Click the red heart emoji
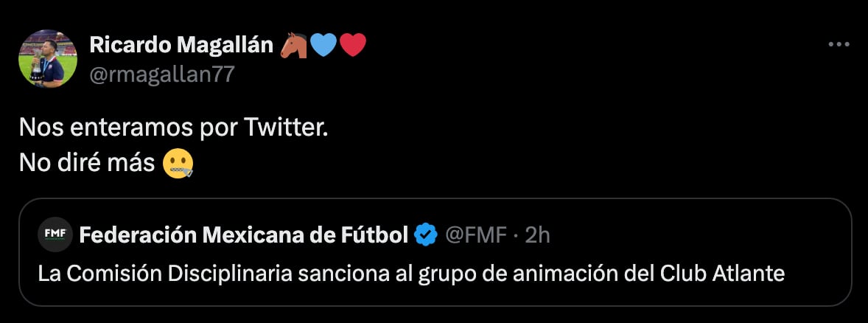Image resolution: width=868 pixels, height=323 pixels. tap(352, 46)
